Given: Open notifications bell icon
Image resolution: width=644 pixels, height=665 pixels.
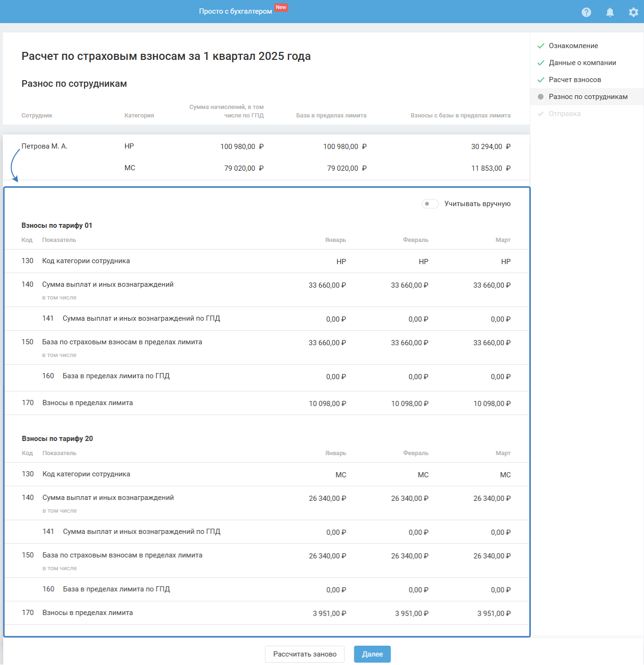Looking at the screenshot, I should coord(610,12).
